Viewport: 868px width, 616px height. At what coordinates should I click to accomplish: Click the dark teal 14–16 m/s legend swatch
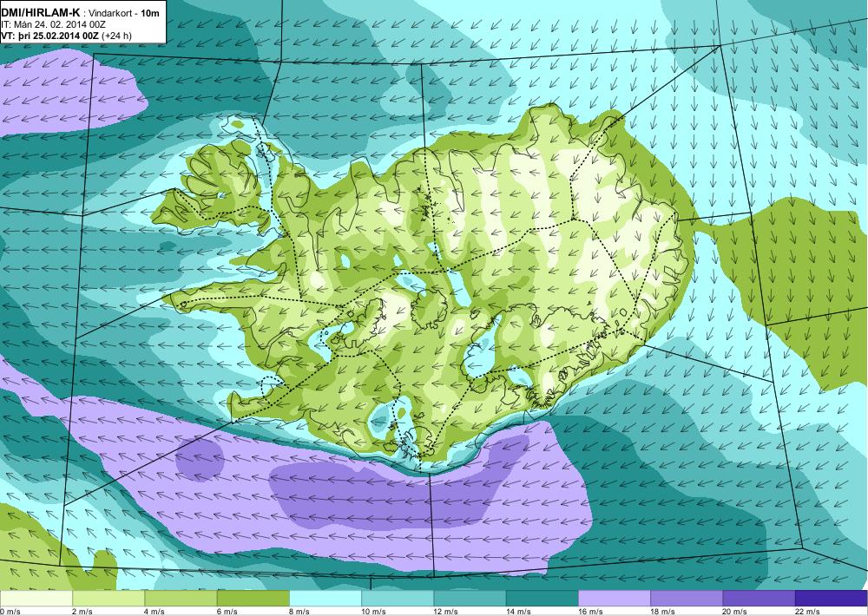542,599
